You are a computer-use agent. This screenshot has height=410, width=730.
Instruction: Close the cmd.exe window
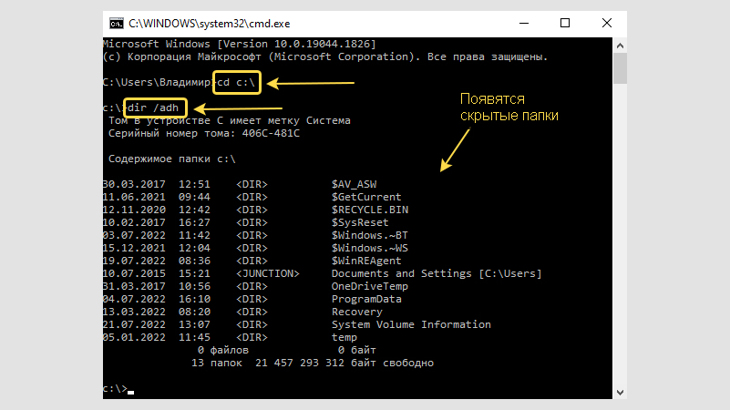(x=606, y=23)
